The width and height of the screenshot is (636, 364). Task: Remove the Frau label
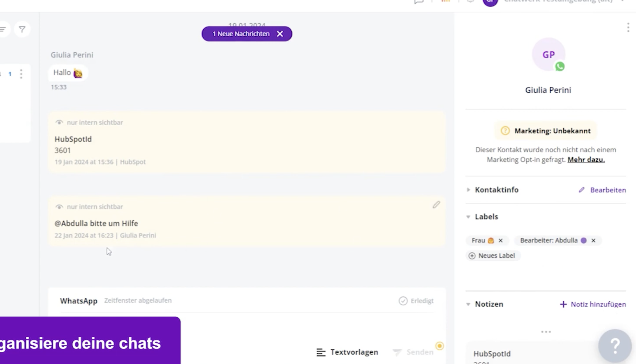tap(501, 240)
